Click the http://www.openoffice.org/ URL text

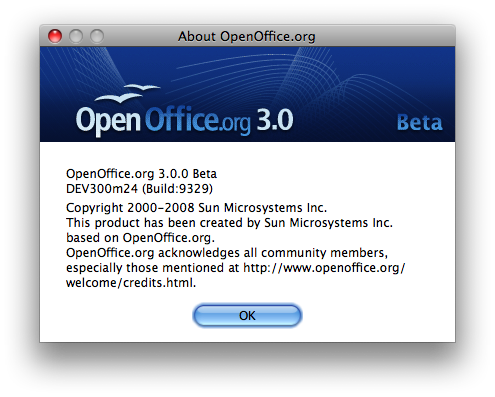point(324,268)
